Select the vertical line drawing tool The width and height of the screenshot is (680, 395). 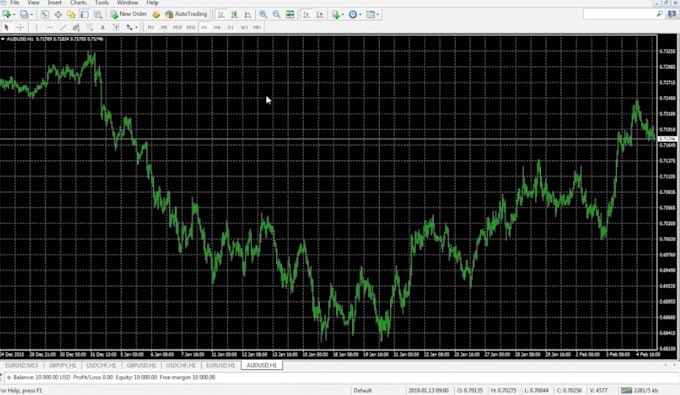click(36, 27)
